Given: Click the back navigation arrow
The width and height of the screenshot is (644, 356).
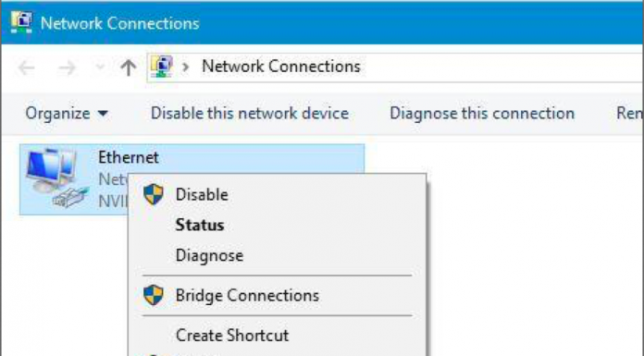Looking at the screenshot, I should tap(27, 68).
